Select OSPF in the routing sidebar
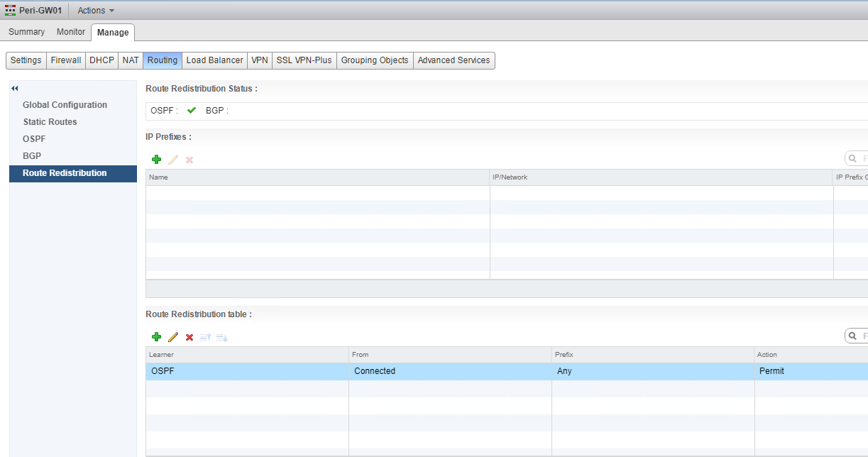 (34, 139)
